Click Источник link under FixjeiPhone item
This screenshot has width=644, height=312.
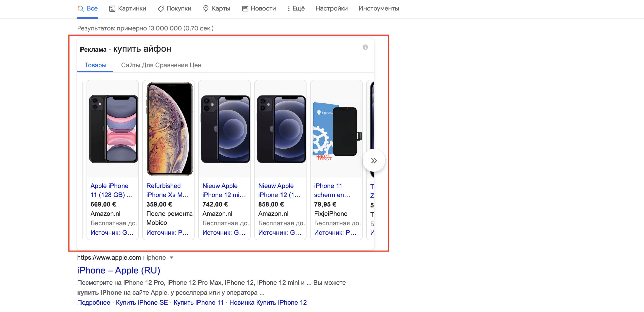tap(335, 233)
